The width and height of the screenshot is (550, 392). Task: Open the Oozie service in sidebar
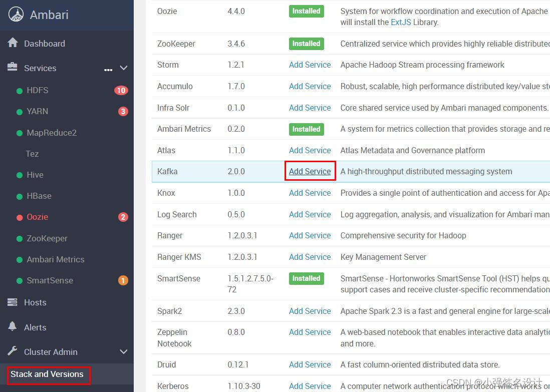[37, 217]
